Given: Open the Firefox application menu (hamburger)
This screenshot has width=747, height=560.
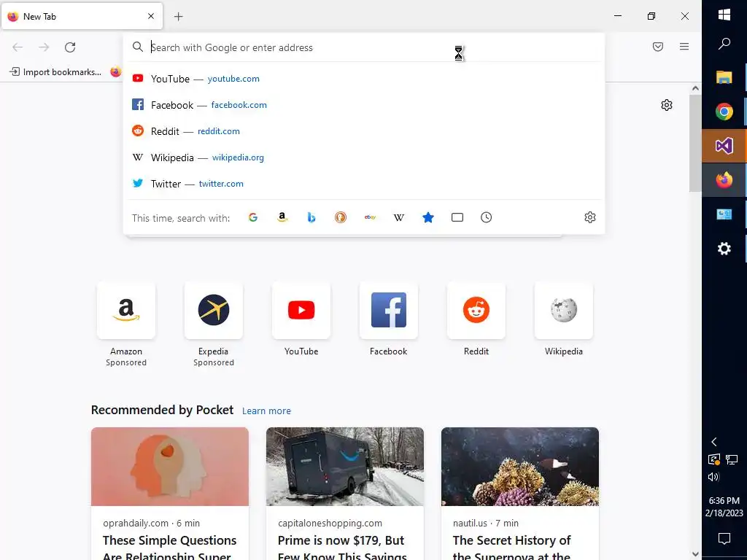Looking at the screenshot, I should pos(684,47).
